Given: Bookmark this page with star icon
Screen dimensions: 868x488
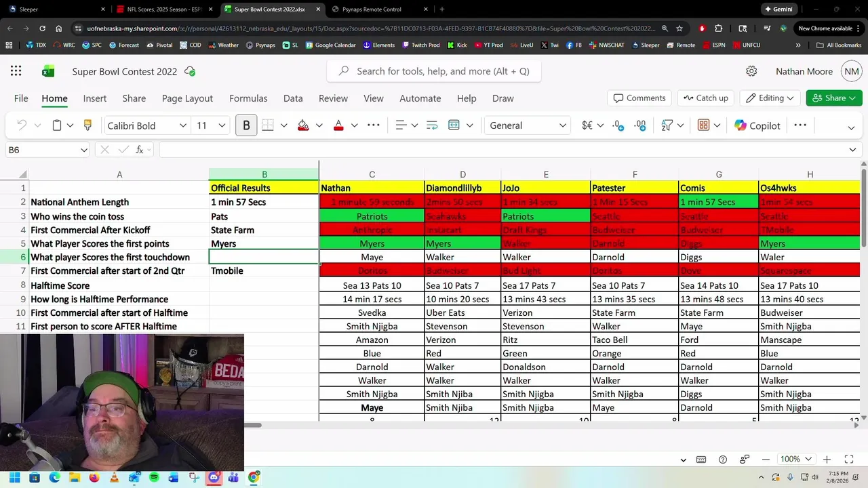Looking at the screenshot, I should coord(679,28).
